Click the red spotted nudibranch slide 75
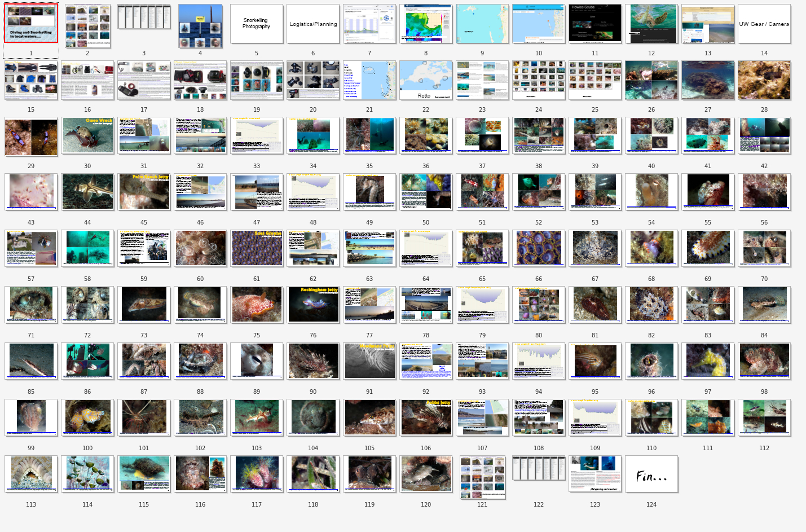Screen dimensions: 806x532 click(x=257, y=305)
